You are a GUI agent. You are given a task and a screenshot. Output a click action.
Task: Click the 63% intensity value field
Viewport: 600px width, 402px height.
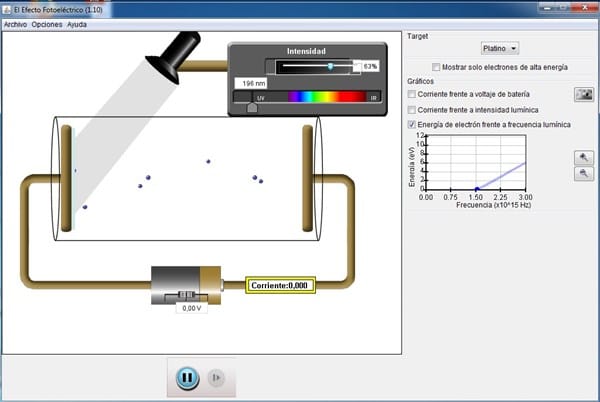(x=369, y=65)
